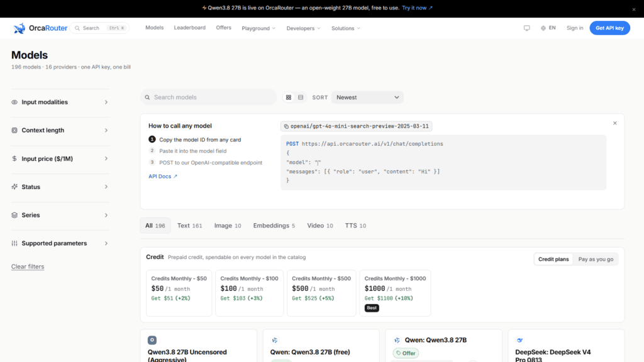Click step 1 Copy the model ID
This screenshot has height=362, width=644.
pos(195,140)
